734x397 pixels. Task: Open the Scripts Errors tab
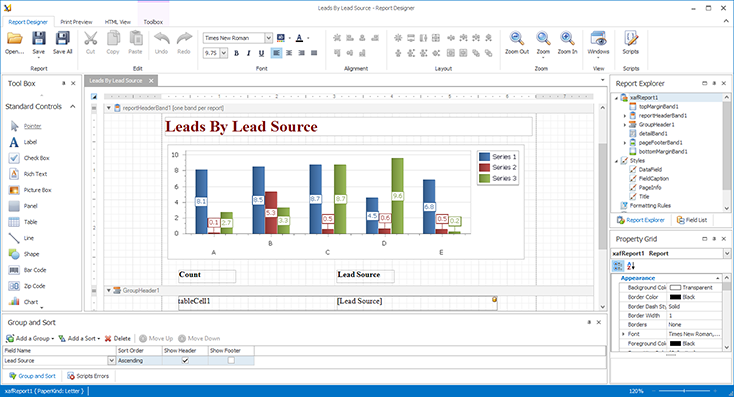pyautogui.click(x=88, y=376)
